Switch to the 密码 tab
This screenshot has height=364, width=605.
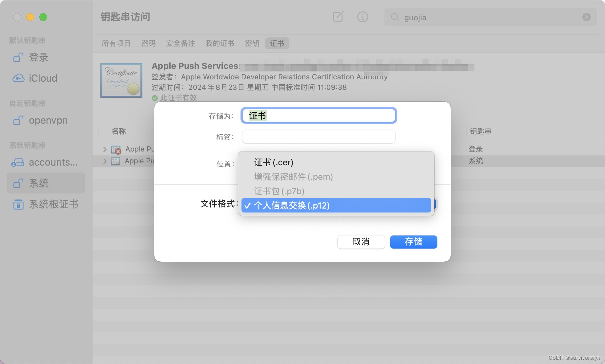point(148,43)
